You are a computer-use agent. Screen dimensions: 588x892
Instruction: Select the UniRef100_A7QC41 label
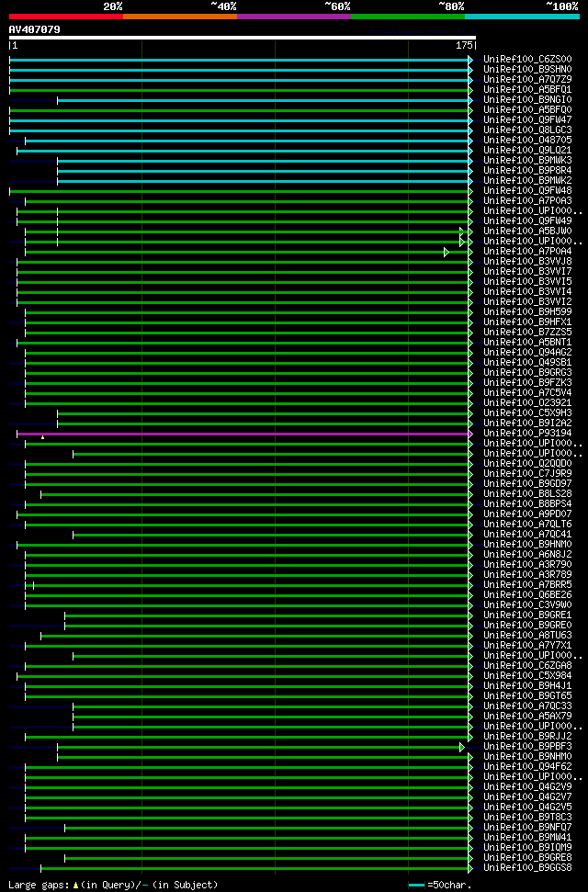[527, 534]
